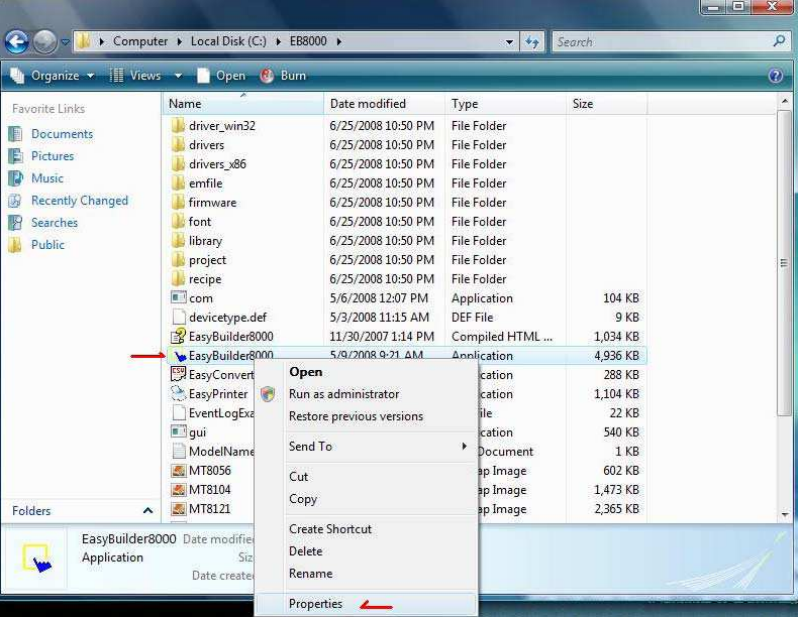The width and height of the screenshot is (798, 617).
Task: Sort by the Name column header
Action: [x=243, y=104]
